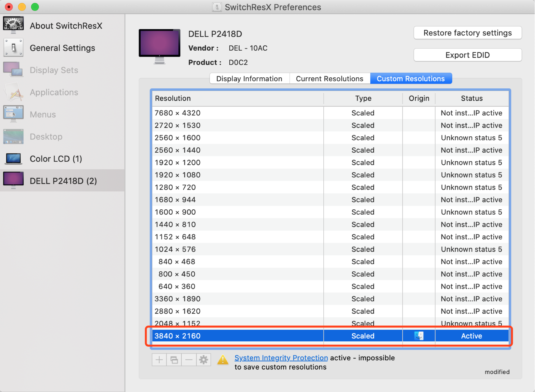Click the Applications sidebar icon

click(13, 92)
